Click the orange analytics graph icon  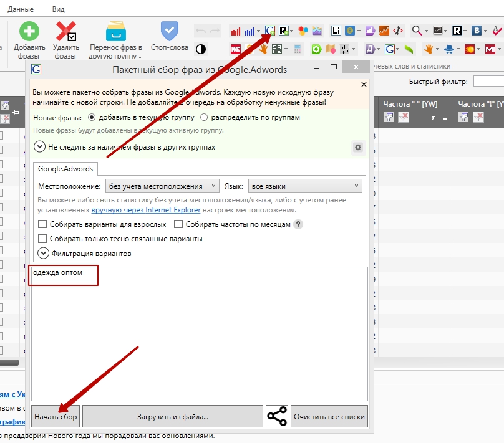point(384,31)
